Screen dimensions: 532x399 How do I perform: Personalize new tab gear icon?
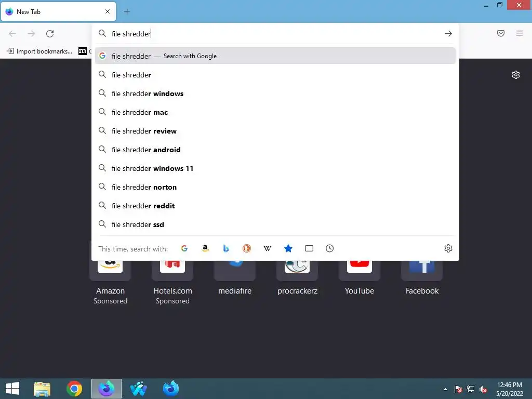pyautogui.click(x=516, y=75)
